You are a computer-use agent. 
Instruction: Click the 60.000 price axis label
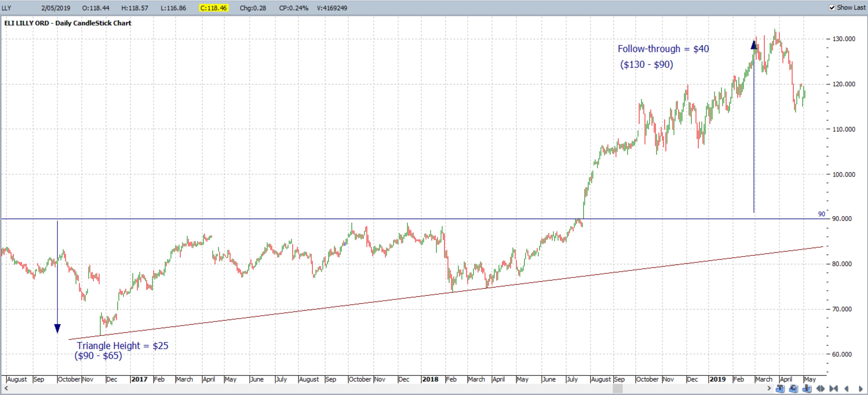842,354
